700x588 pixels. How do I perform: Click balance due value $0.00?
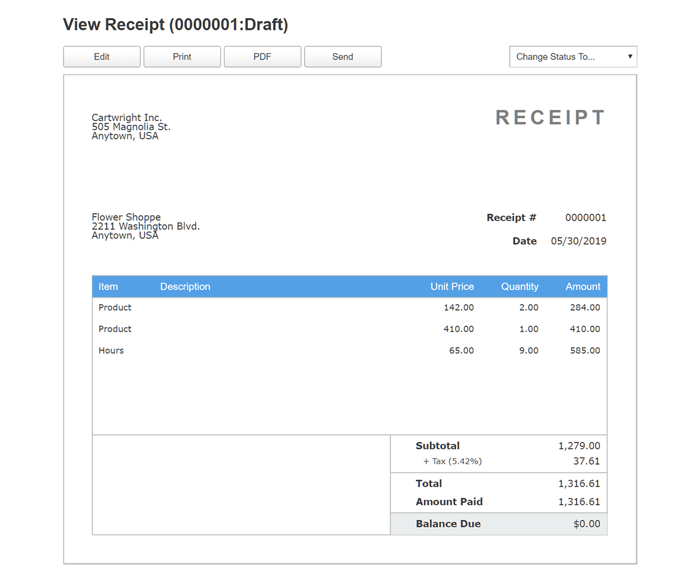tap(587, 524)
